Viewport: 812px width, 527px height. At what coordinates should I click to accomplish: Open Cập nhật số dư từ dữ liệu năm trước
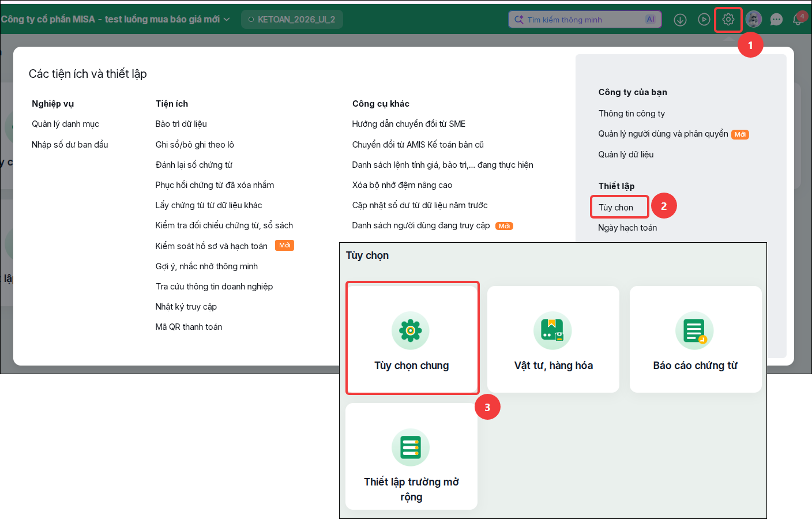[419, 205]
